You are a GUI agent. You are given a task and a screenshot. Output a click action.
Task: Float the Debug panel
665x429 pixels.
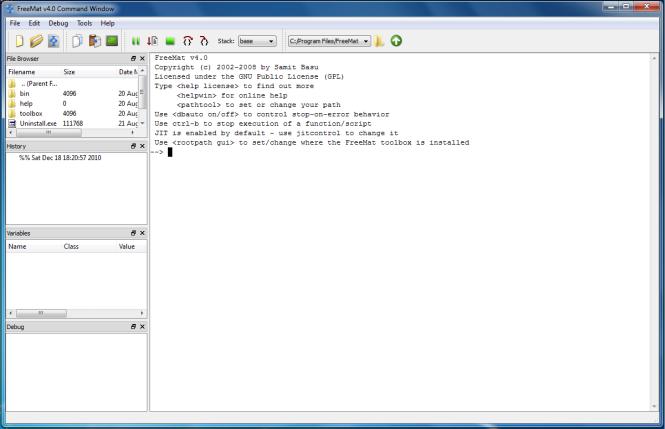click(x=133, y=327)
